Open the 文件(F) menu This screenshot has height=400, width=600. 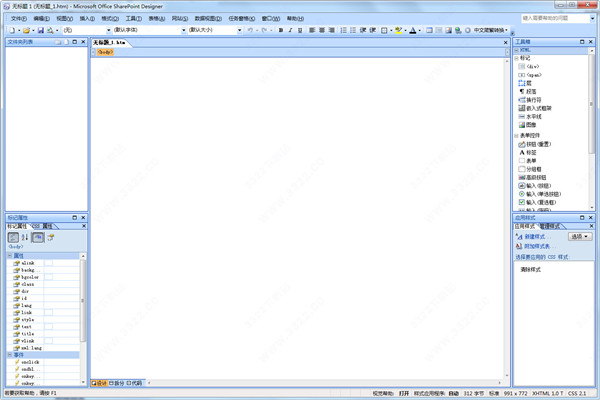tap(18, 18)
